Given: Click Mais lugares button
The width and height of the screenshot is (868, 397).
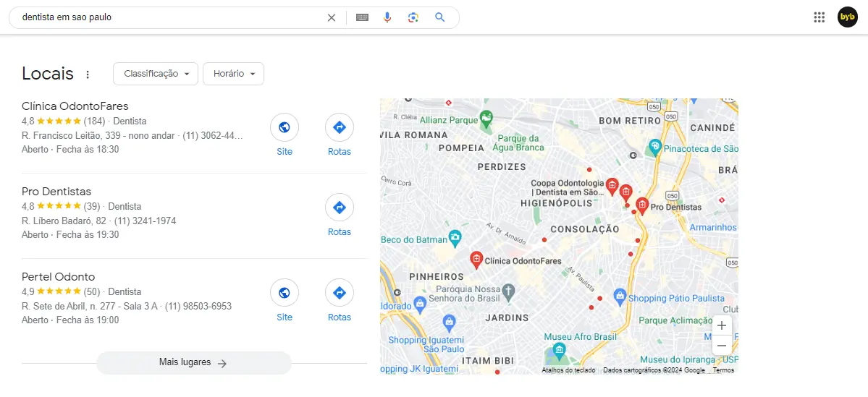Looking at the screenshot, I should 194,363.
